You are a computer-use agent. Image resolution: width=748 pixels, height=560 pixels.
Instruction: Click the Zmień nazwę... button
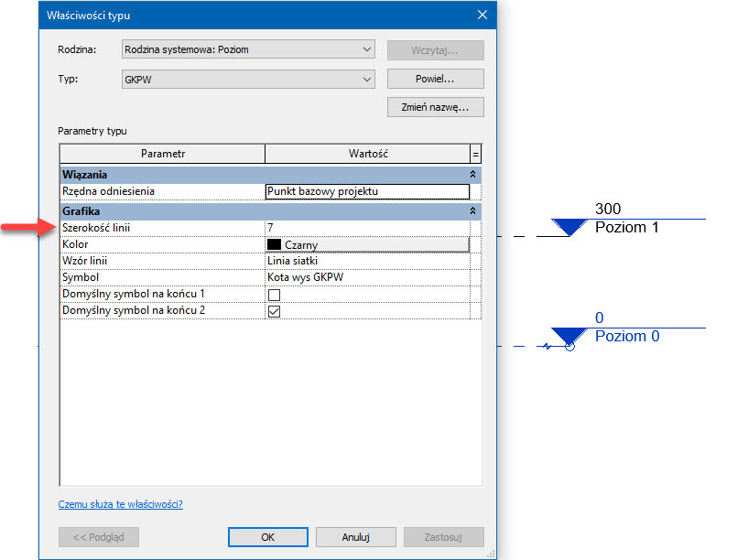click(x=435, y=107)
